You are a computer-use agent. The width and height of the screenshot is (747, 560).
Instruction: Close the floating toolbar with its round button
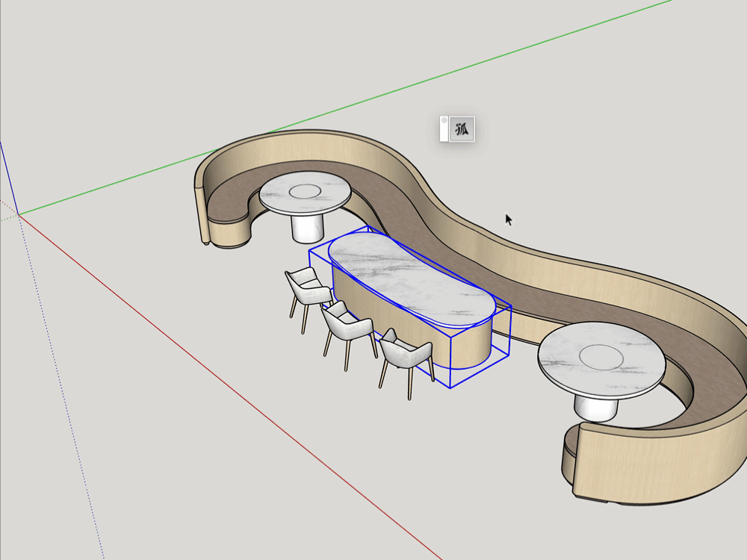tap(444, 121)
